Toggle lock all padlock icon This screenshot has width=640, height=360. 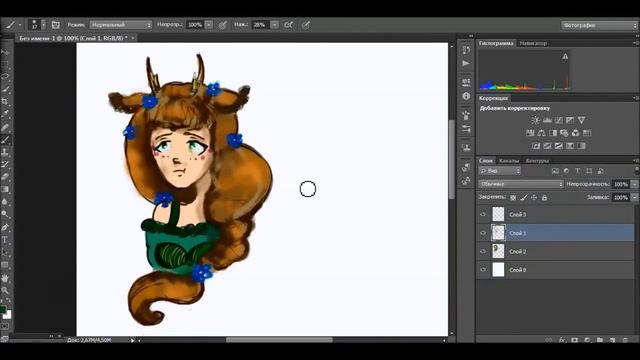(x=544, y=198)
